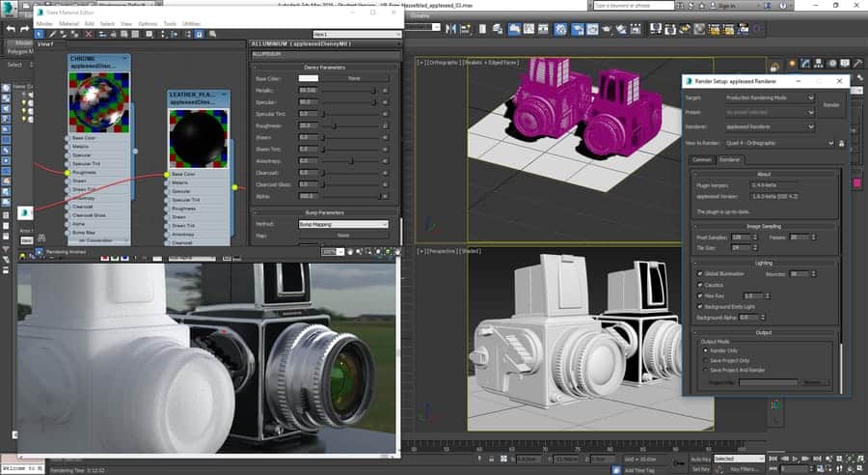Open the Bump Mapping method dropdown

click(343, 224)
